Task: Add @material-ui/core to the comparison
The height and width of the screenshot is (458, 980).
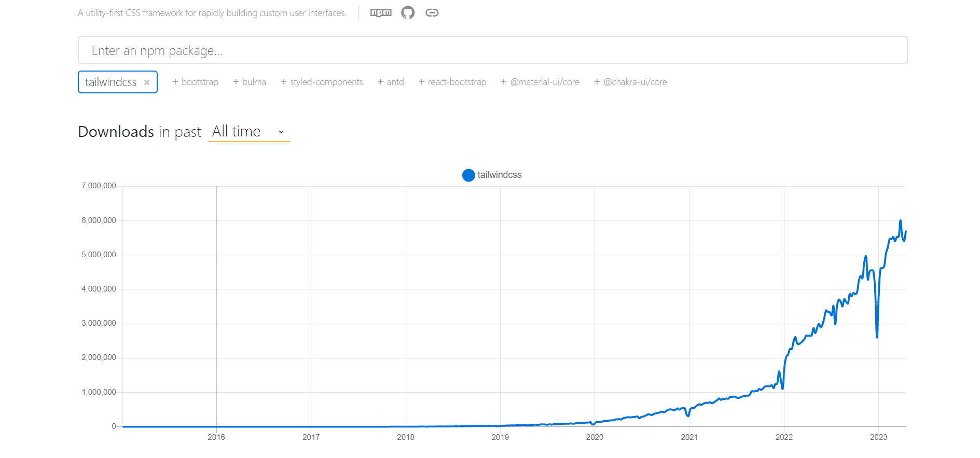Action: 540,82
